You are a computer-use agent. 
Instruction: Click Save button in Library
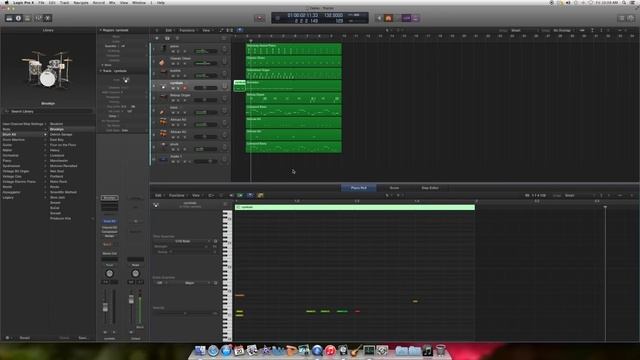(x=82, y=338)
